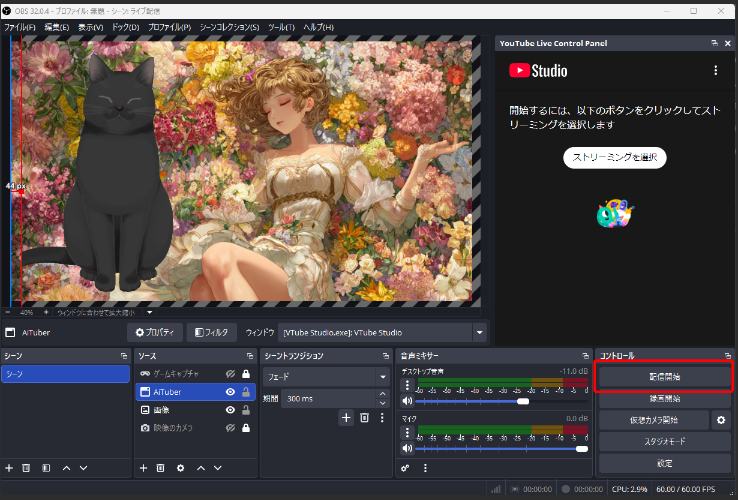Viewport: 738px width, 500px height.
Task: Open the VTube Studio window selection dropdown
Action: point(480,332)
